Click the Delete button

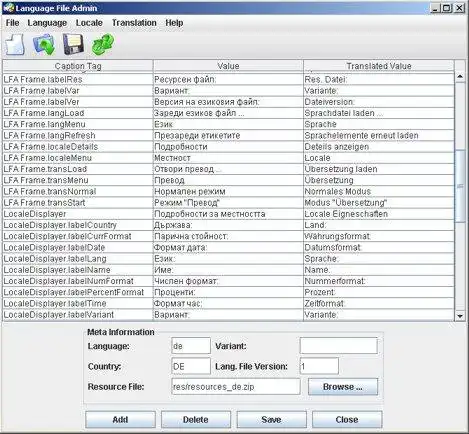click(x=196, y=419)
